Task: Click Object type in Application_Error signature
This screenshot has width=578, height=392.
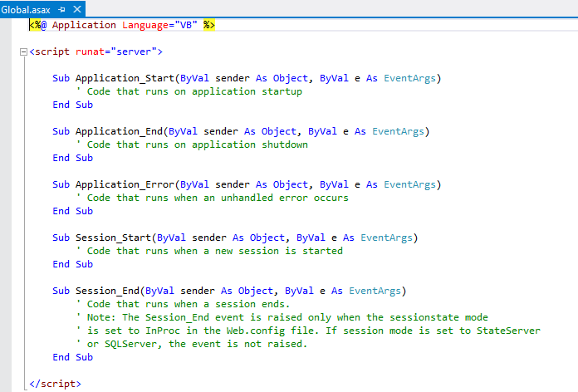Action: (x=290, y=184)
